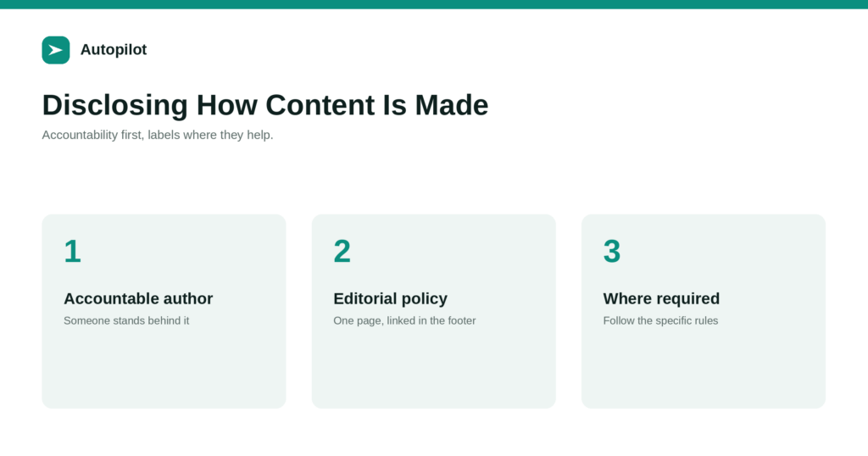
Task: Click the subtitle 'Accountability first, labels where they help.'
Action: pyautogui.click(x=158, y=135)
